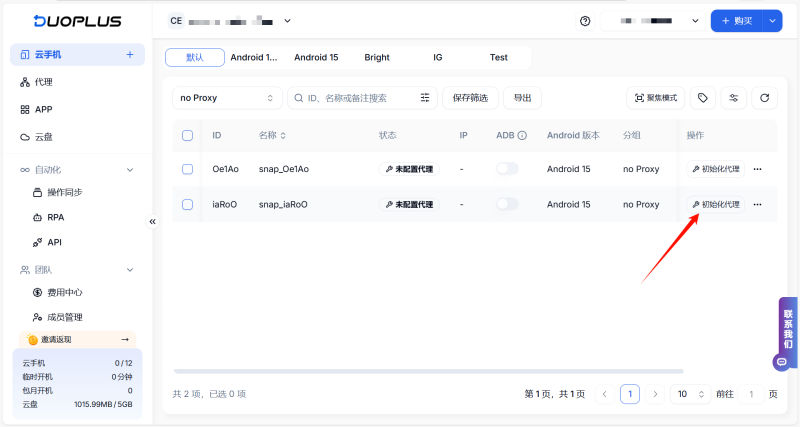Open more options for snap_Oe1Ao row

tap(757, 169)
